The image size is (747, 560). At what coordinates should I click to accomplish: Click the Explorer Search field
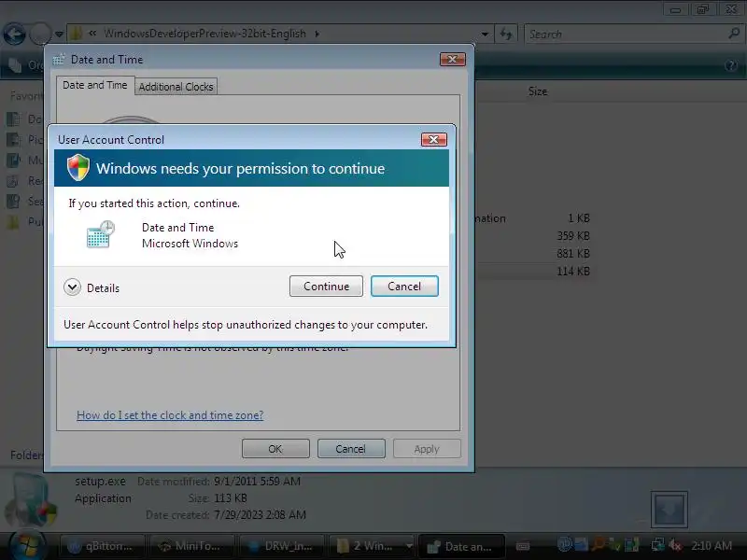[x=626, y=35]
